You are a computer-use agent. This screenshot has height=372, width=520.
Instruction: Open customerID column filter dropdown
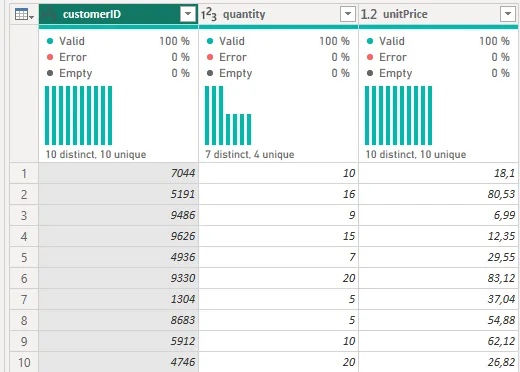188,14
